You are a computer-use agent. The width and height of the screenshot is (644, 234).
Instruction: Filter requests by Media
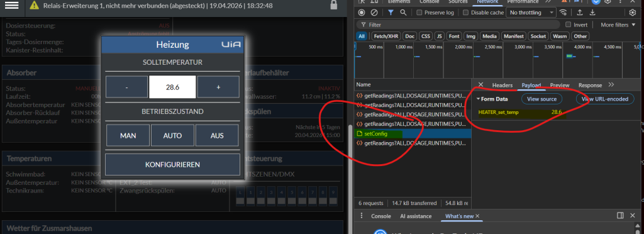(489, 36)
